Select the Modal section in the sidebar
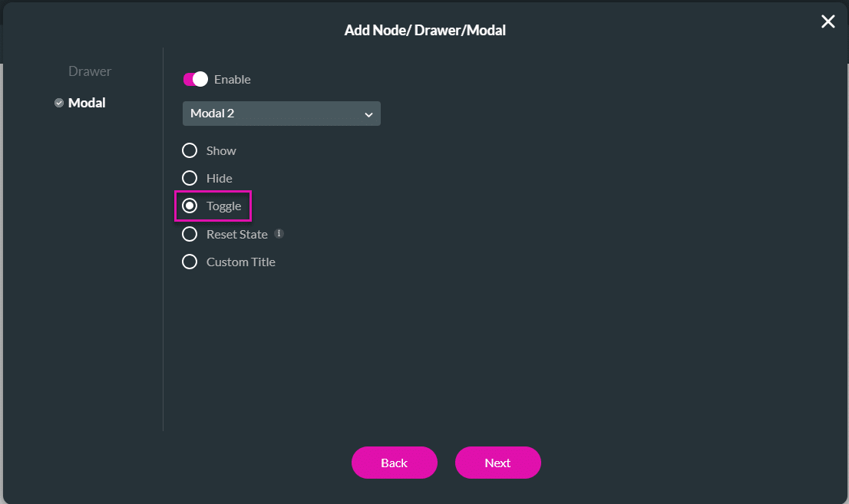Screen dimensions: 849x504 point(87,102)
